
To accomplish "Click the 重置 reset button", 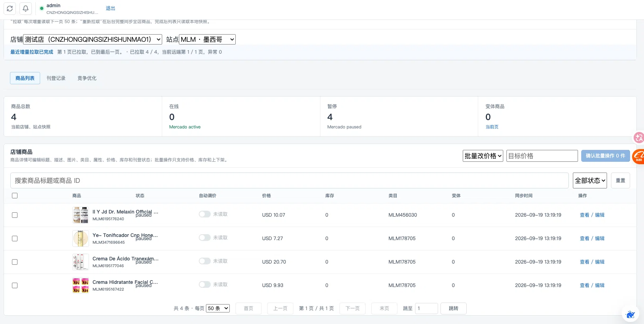I will [x=621, y=180].
